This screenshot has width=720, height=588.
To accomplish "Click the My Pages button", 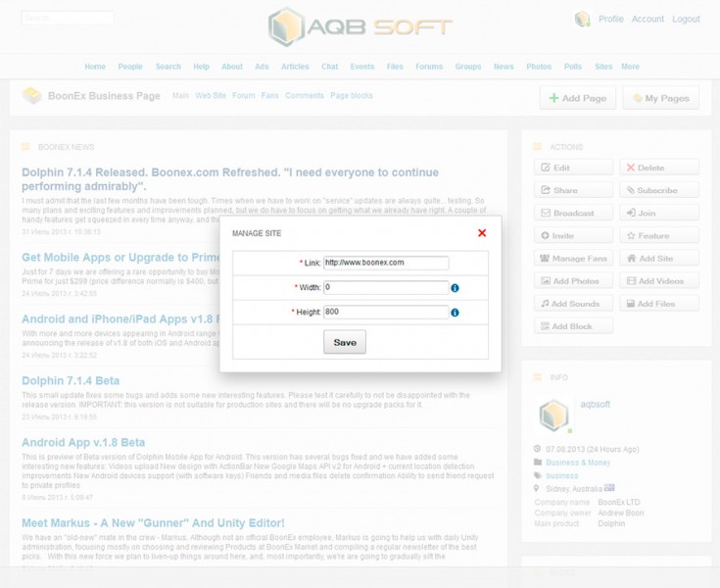I will pyautogui.click(x=661, y=98).
